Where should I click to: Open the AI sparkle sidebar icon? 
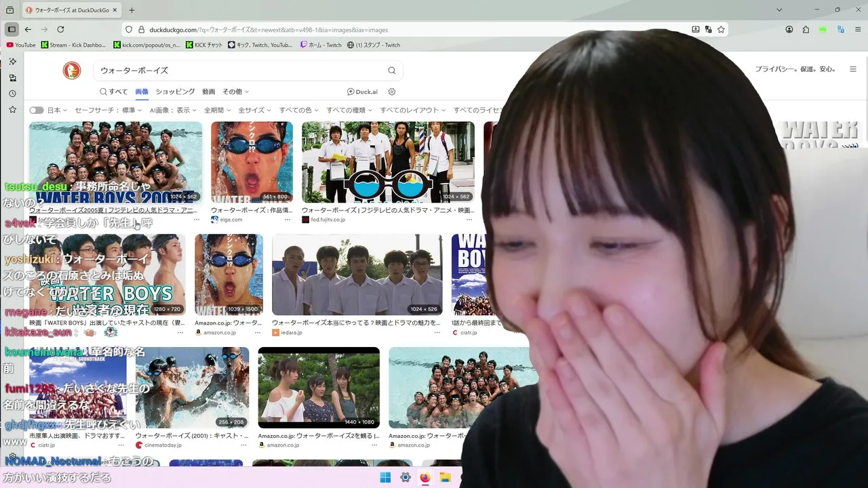[12, 62]
